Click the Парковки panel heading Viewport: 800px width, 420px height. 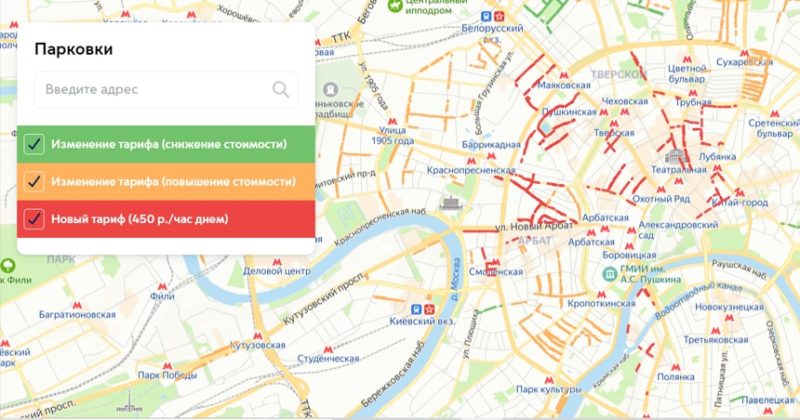click(73, 50)
